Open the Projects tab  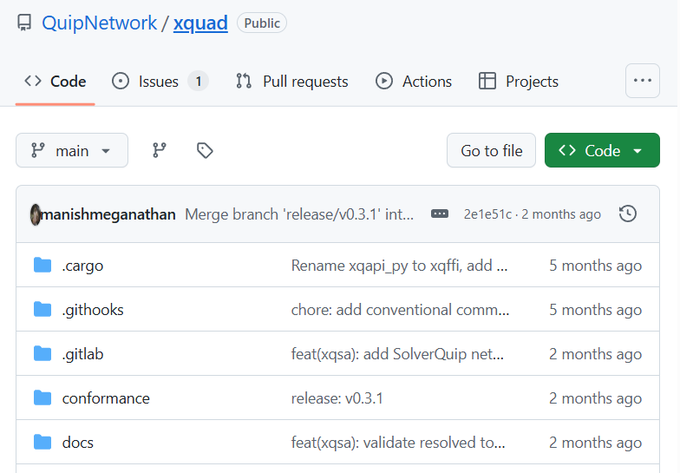tap(518, 81)
